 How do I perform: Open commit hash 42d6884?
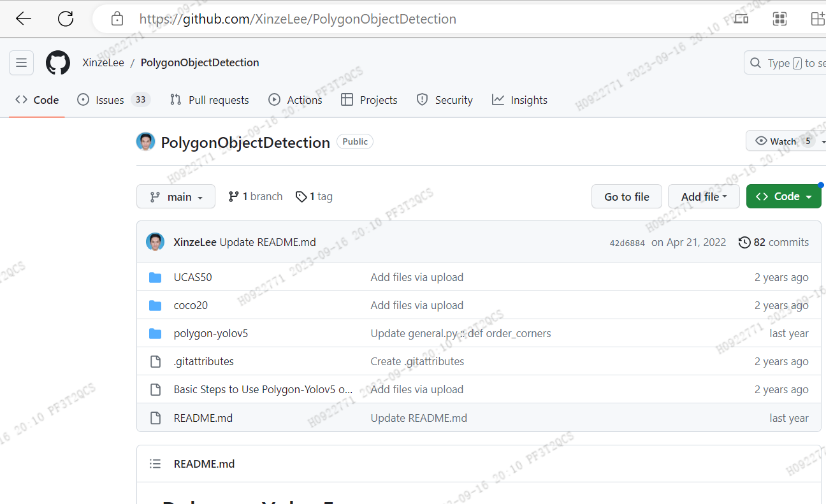627,243
